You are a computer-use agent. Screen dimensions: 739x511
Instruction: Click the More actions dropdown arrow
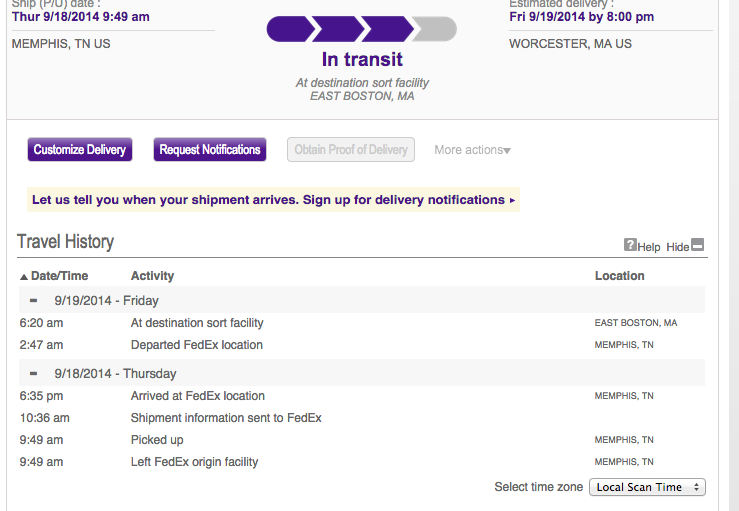[507, 151]
